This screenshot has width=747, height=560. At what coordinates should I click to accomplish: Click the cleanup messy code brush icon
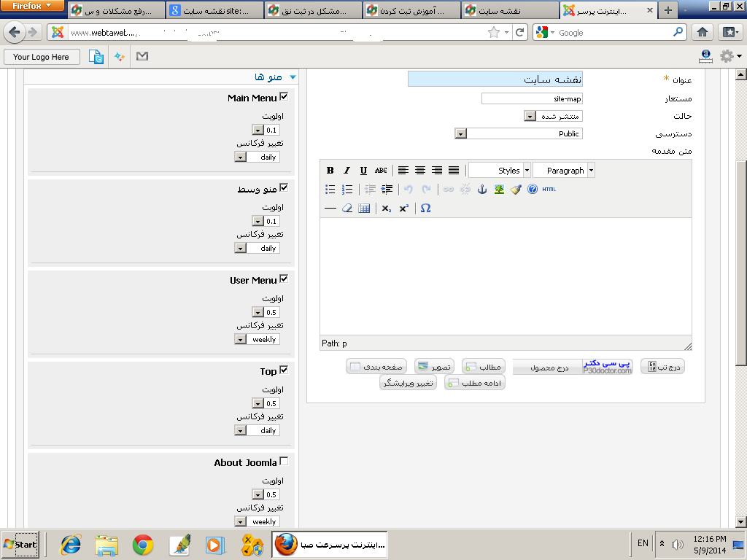pyautogui.click(x=516, y=190)
